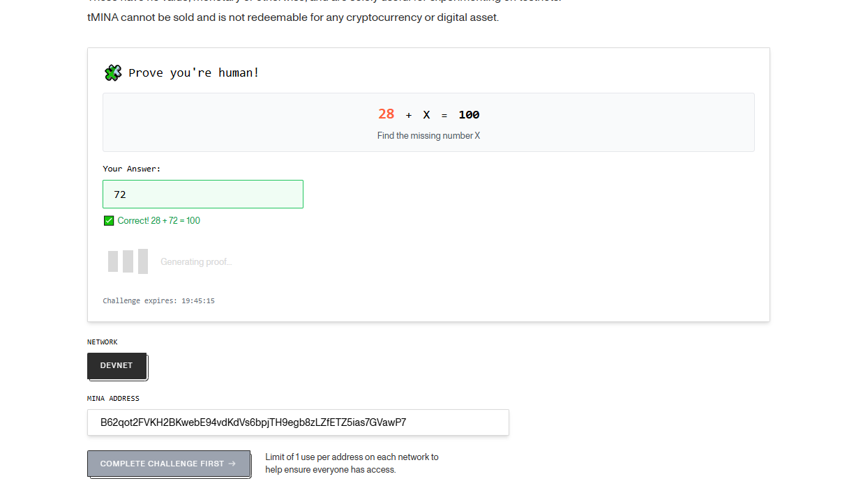Click the equals sign in the equation

(x=444, y=116)
